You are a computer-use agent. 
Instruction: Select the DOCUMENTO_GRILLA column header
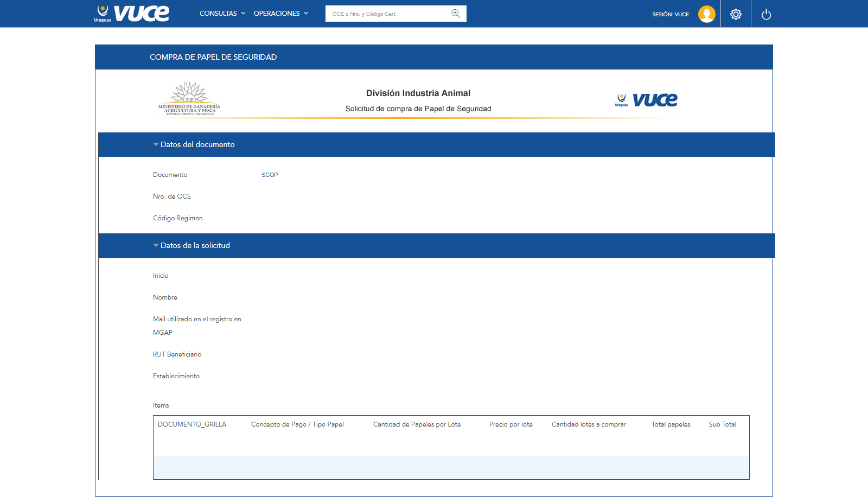click(192, 424)
